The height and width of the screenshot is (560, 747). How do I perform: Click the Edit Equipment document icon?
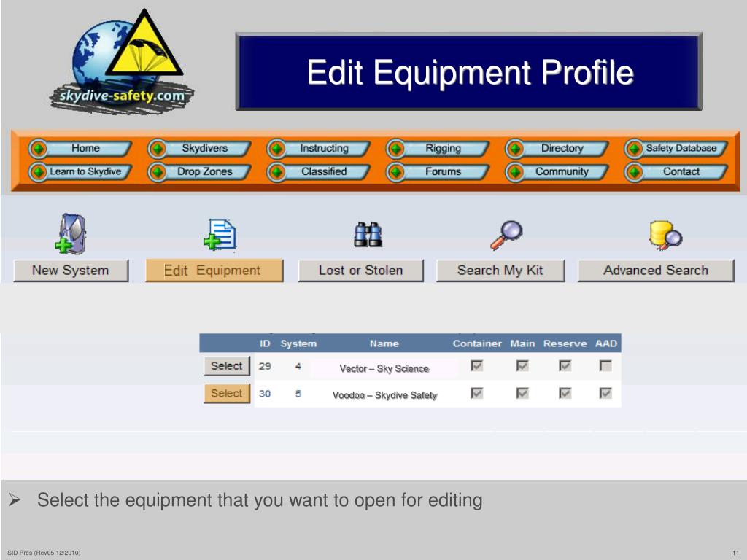[220, 235]
